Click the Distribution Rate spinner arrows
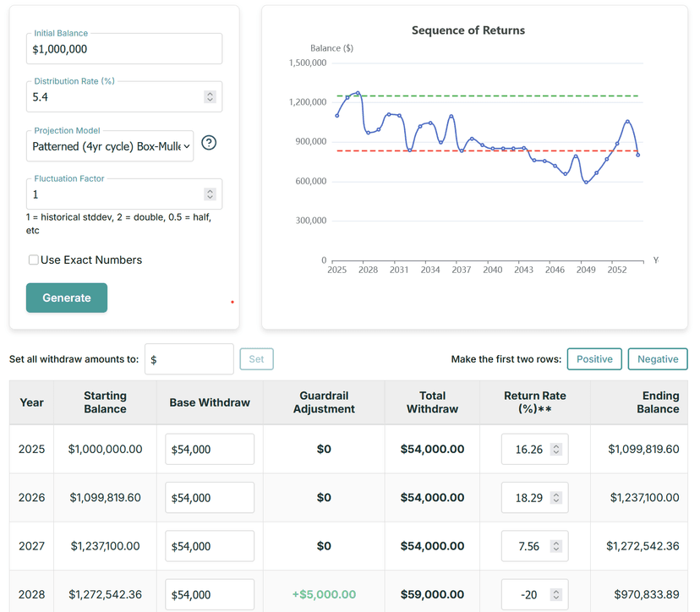Image resolution: width=700 pixels, height=612 pixels. [x=210, y=97]
